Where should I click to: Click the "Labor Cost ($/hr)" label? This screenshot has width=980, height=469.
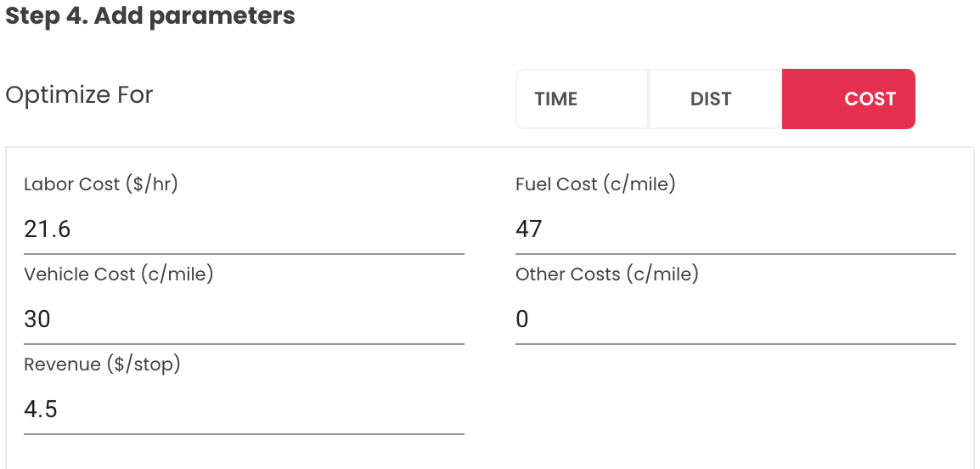[101, 184]
